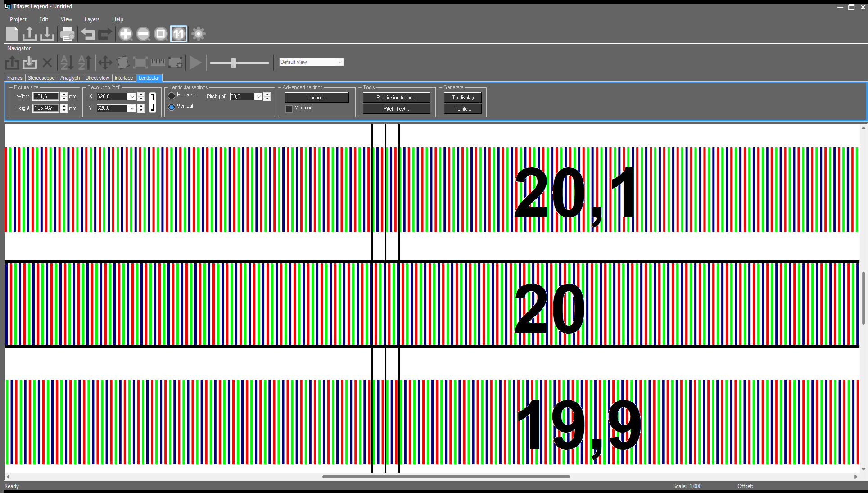Expand the Default view dropdown

pyautogui.click(x=340, y=62)
